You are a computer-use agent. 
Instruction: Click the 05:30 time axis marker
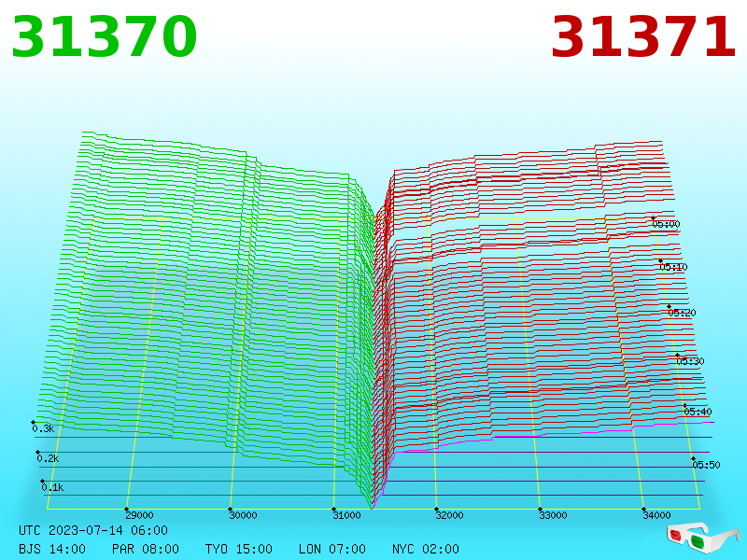pyautogui.click(x=690, y=361)
